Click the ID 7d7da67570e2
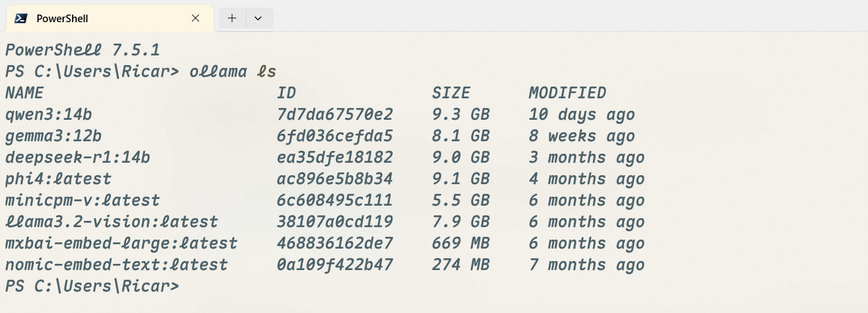This screenshot has width=868, height=313. coord(335,114)
